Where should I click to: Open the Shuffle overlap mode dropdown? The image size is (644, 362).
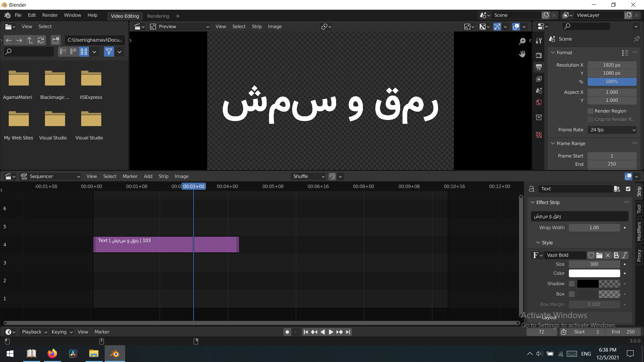point(308,177)
